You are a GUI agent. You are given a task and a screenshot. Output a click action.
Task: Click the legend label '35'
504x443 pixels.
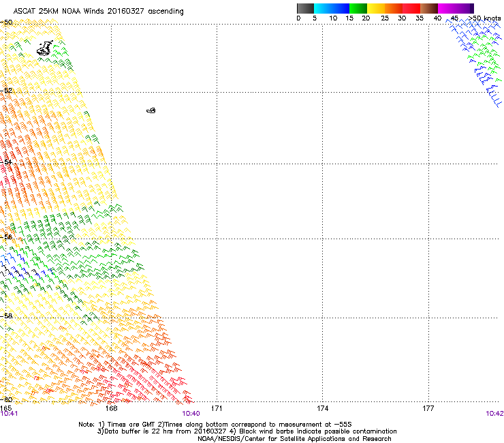pos(420,18)
